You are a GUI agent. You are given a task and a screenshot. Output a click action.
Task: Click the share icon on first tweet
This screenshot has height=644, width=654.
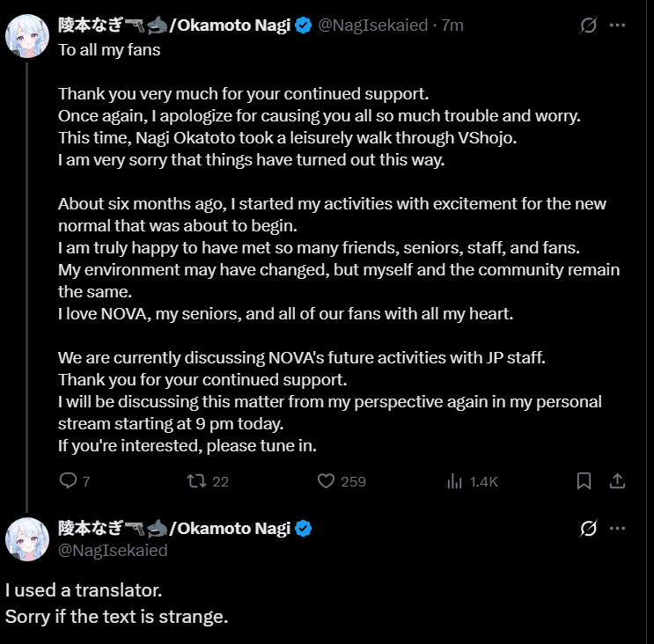coord(617,481)
